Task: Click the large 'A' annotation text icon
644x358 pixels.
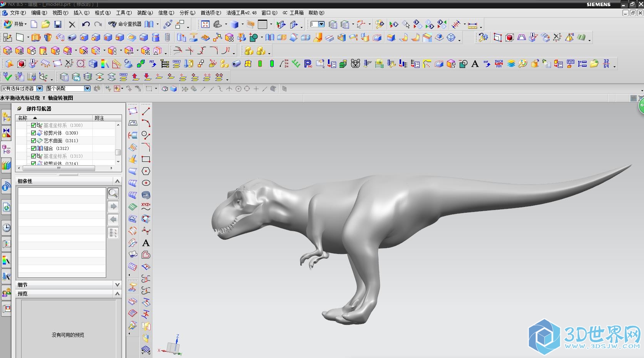Action: (475, 64)
